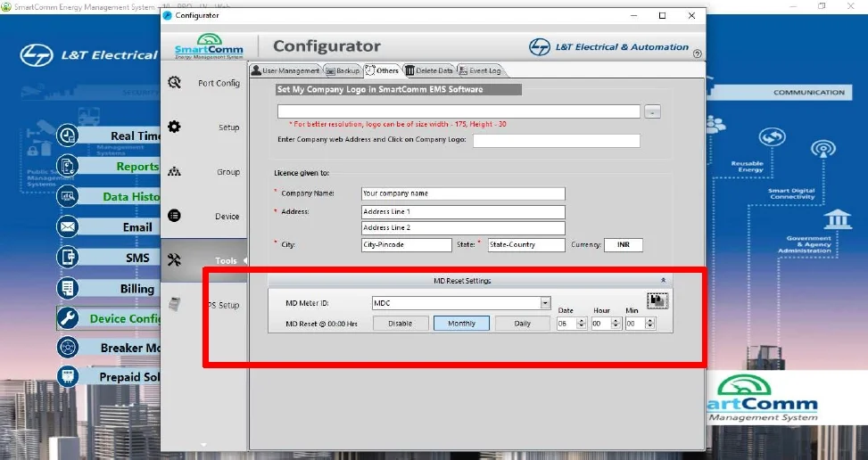Open Device Config wrench icon in main window
Viewport: 868px width, 460px height.
click(x=68, y=318)
